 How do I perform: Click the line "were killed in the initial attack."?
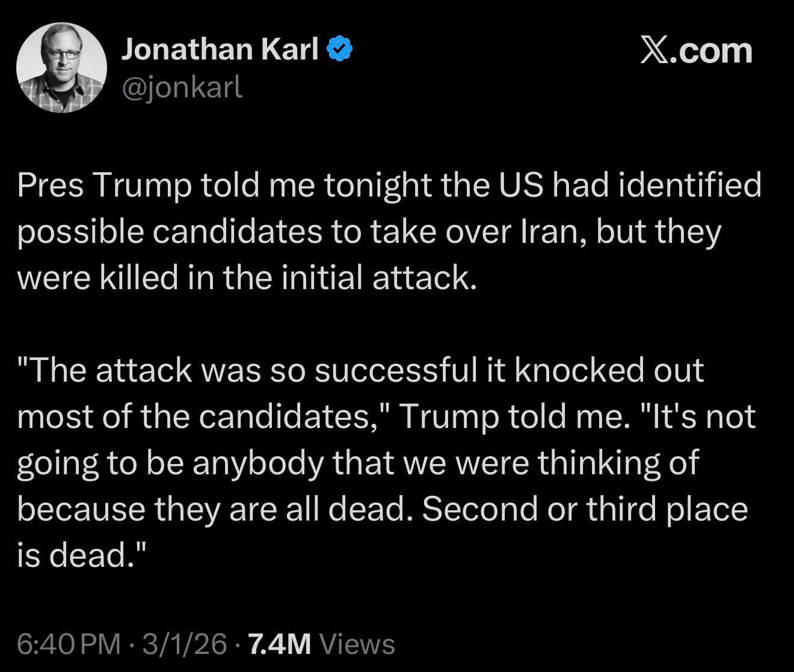coord(247,278)
